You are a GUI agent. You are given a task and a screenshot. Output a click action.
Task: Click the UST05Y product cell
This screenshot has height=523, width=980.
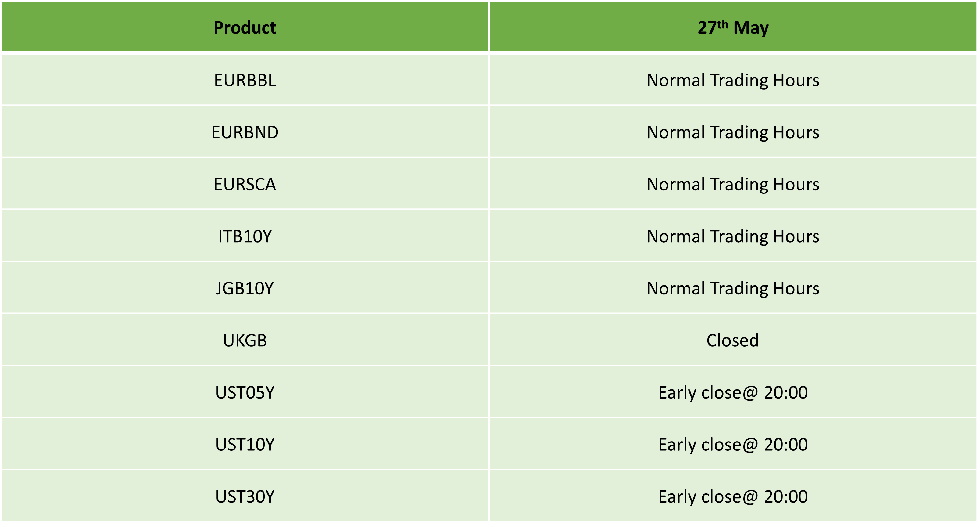(x=245, y=392)
